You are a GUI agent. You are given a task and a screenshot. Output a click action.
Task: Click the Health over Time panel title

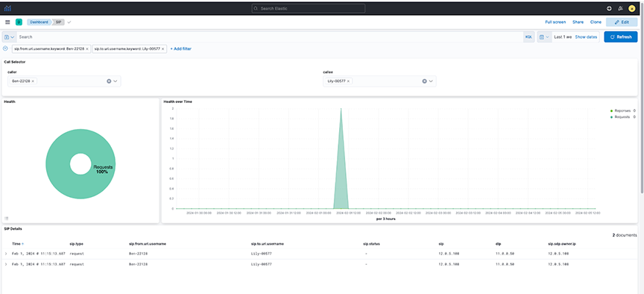(177, 101)
